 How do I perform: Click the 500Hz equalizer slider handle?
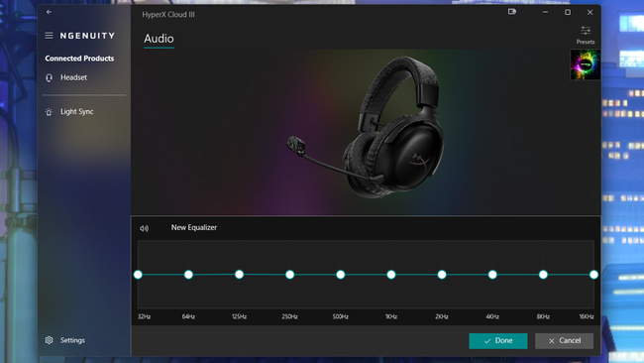(341, 274)
